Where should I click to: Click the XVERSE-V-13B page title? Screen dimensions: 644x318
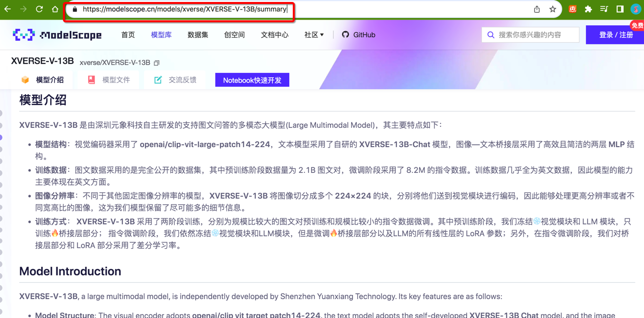(42, 61)
